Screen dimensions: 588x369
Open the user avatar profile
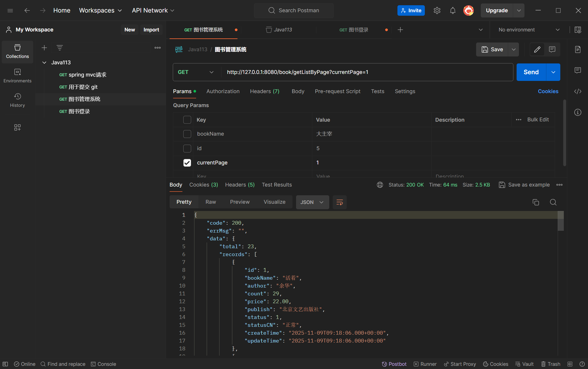point(469,10)
